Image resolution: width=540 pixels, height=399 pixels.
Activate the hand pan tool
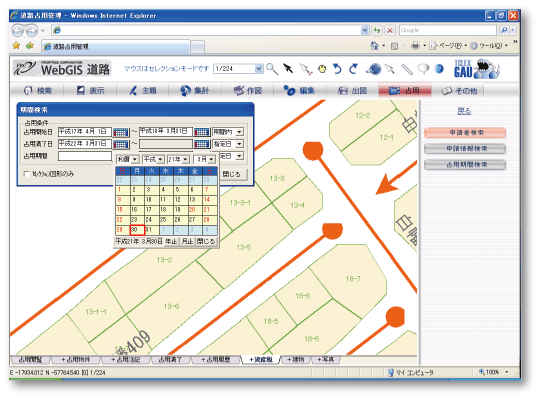pyautogui.click(x=322, y=69)
